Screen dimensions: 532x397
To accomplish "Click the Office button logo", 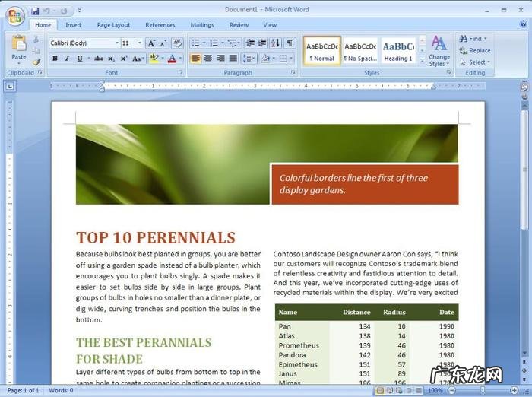I will (x=14, y=15).
